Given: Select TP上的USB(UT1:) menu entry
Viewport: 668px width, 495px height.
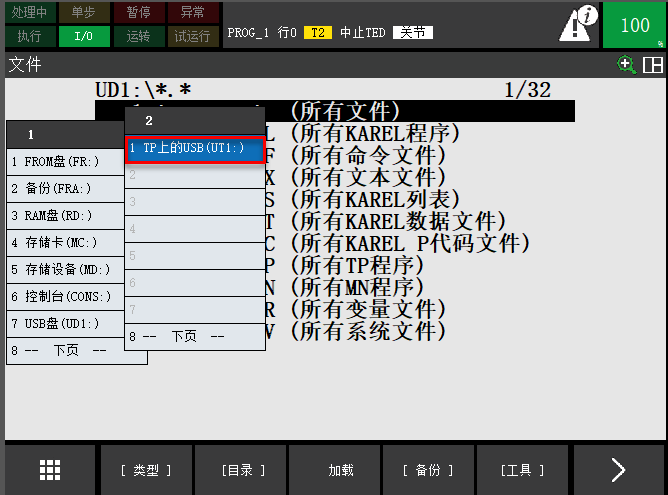Looking at the screenshot, I should (195, 149).
